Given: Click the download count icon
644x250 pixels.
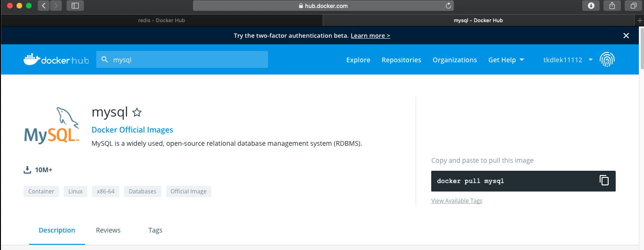Looking at the screenshot, I should click(27, 170).
